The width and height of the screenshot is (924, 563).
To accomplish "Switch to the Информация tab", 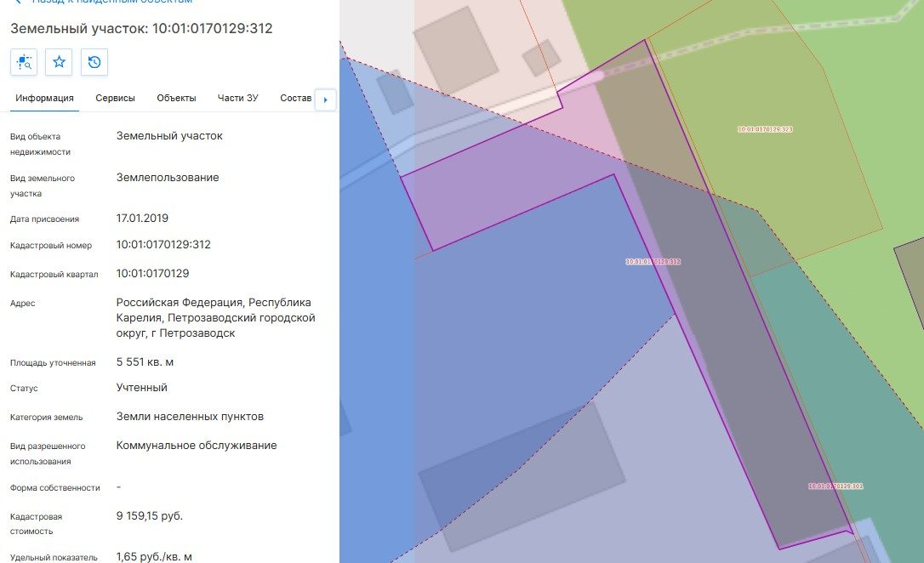I will point(44,99).
